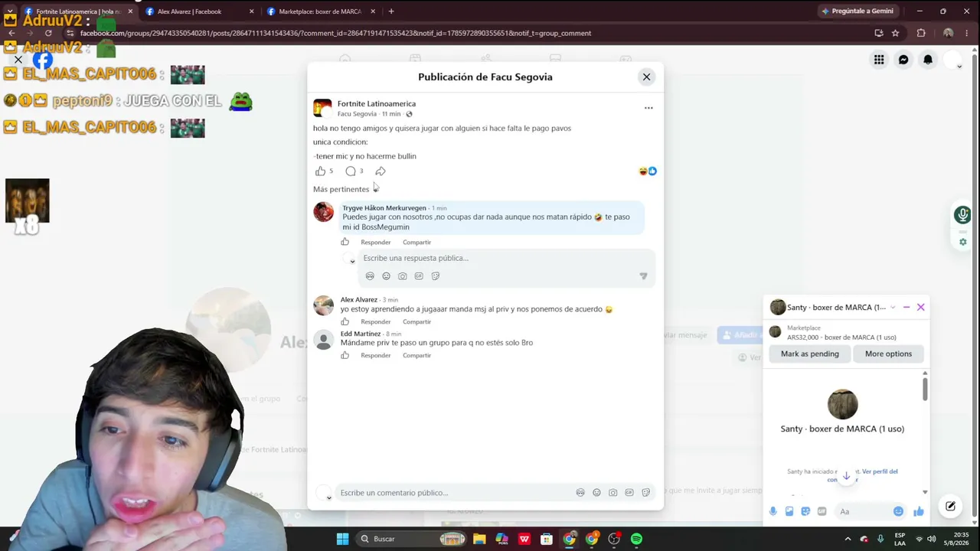The height and width of the screenshot is (551, 980).
Task: Focus the Escribe un comentario público field
Action: pos(453,493)
